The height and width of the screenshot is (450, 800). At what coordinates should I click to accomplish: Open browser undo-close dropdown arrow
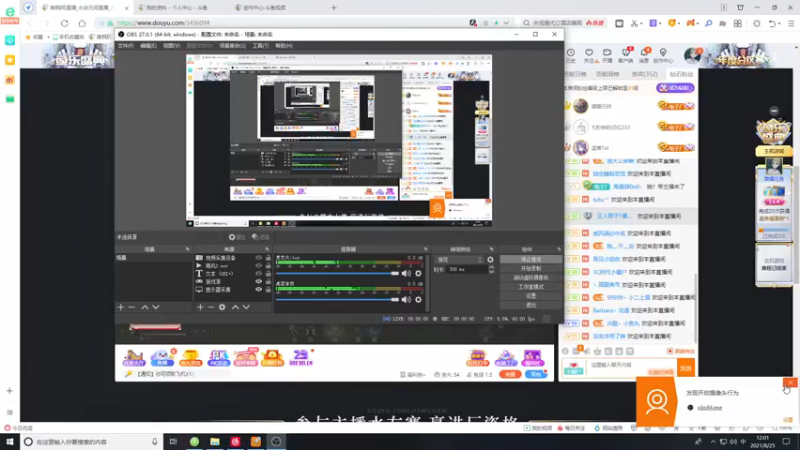(x=781, y=23)
